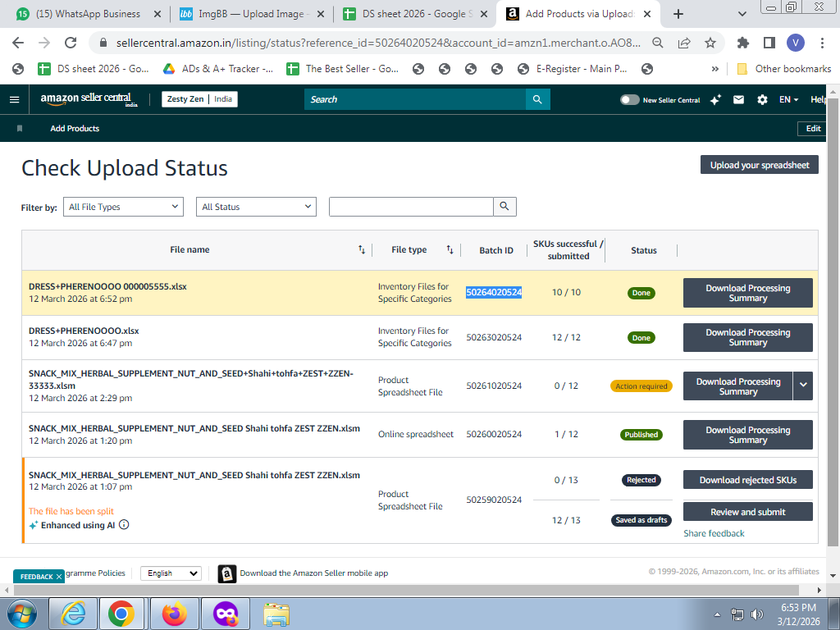Download Processing Summary for batch 50263020524
The image size is (840, 630).
tap(748, 337)
